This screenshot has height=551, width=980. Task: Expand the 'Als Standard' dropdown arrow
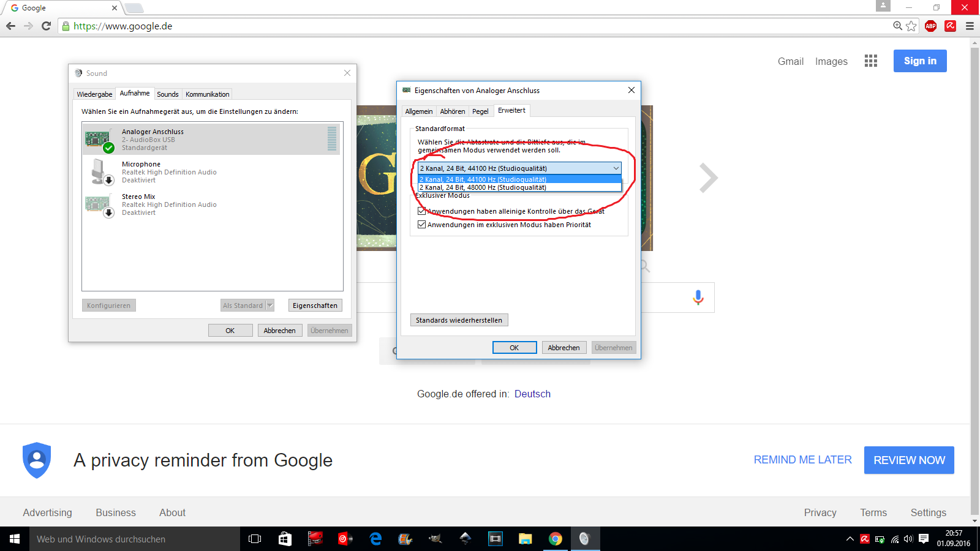coord(270,305)
